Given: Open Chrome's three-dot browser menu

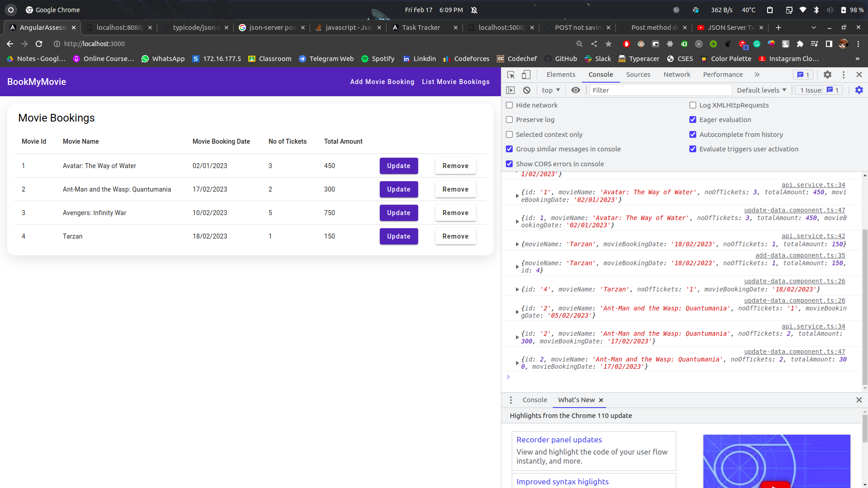Looking at the screenshot, I should (x=858, y=44).
